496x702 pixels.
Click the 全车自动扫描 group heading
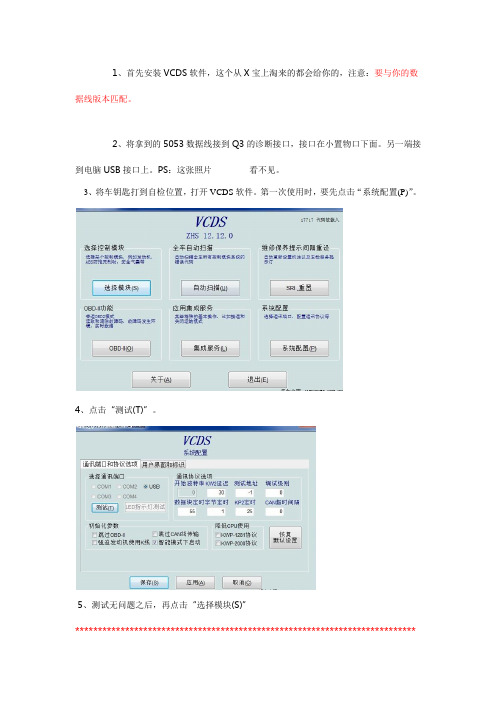193,248
